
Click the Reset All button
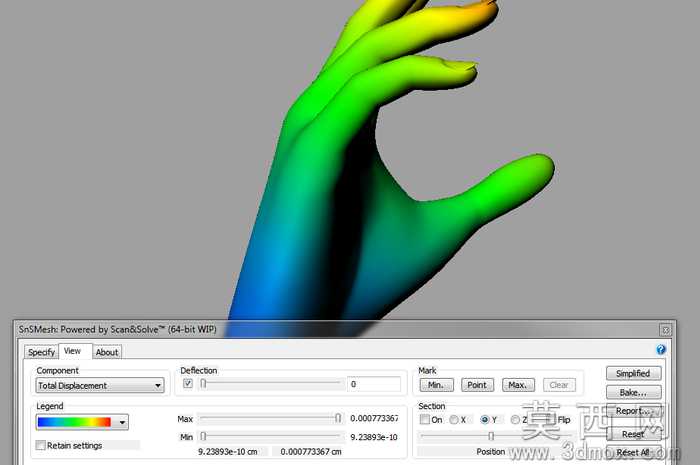(x=633, y=452)
